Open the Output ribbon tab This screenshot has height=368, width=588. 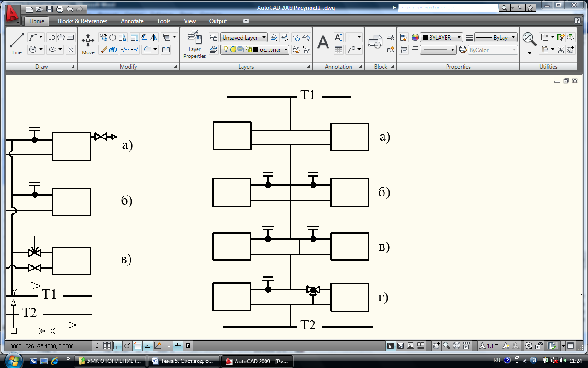pos(218,21)
